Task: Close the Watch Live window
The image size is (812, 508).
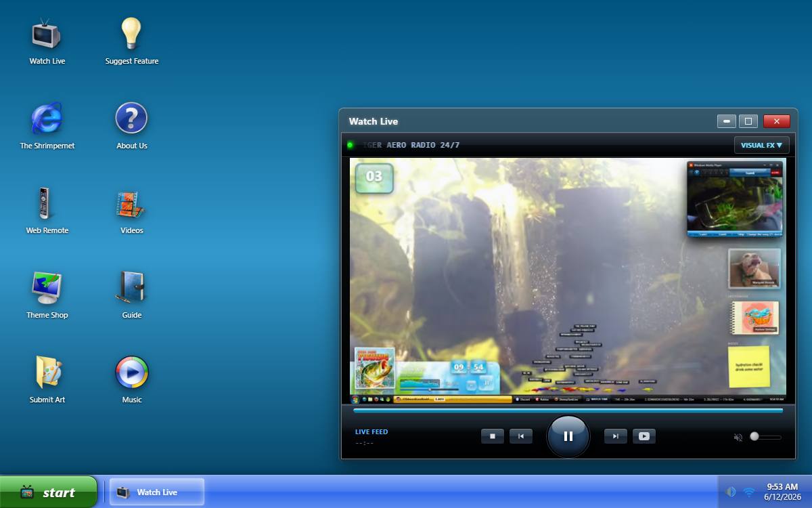Action: click(777, 121)
